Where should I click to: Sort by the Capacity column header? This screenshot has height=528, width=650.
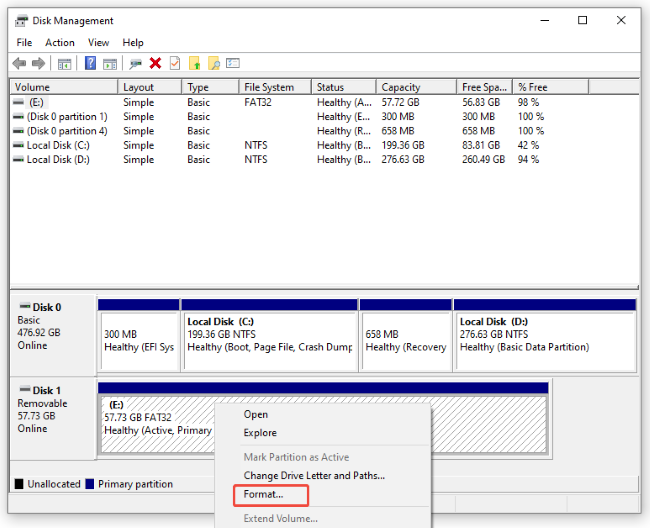[x=417, y=87]
